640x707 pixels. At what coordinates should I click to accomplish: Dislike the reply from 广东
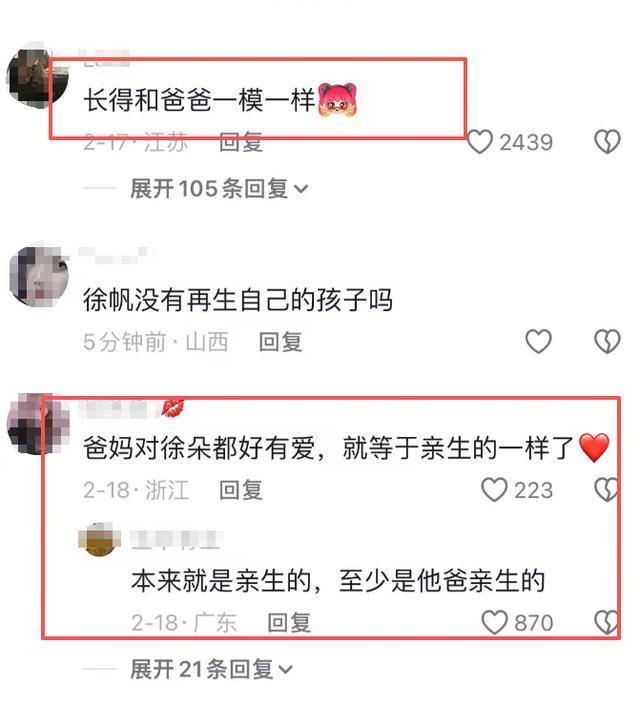[x=606, y=623]
